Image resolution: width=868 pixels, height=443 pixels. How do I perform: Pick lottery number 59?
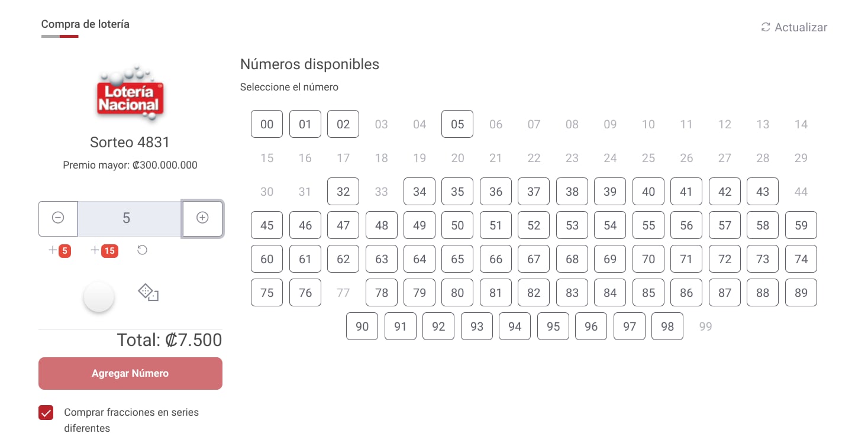(801, 225)
